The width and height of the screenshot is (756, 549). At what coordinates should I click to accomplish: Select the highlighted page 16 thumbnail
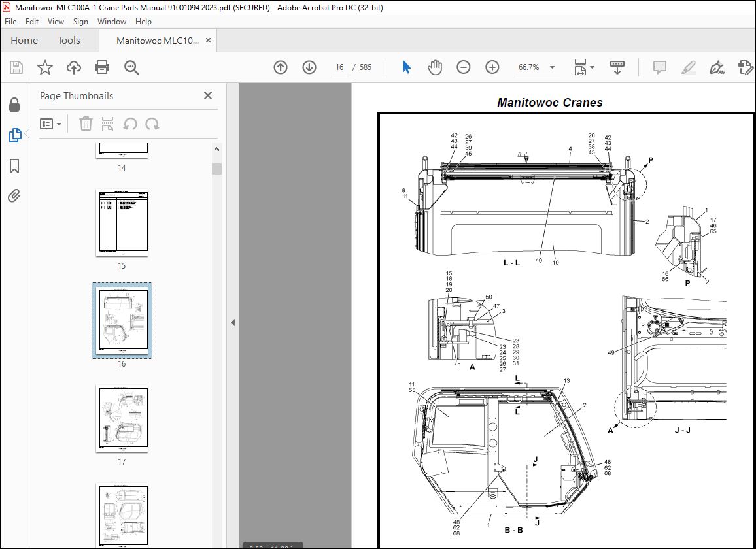pyautogui.click(x=122, y=320)
